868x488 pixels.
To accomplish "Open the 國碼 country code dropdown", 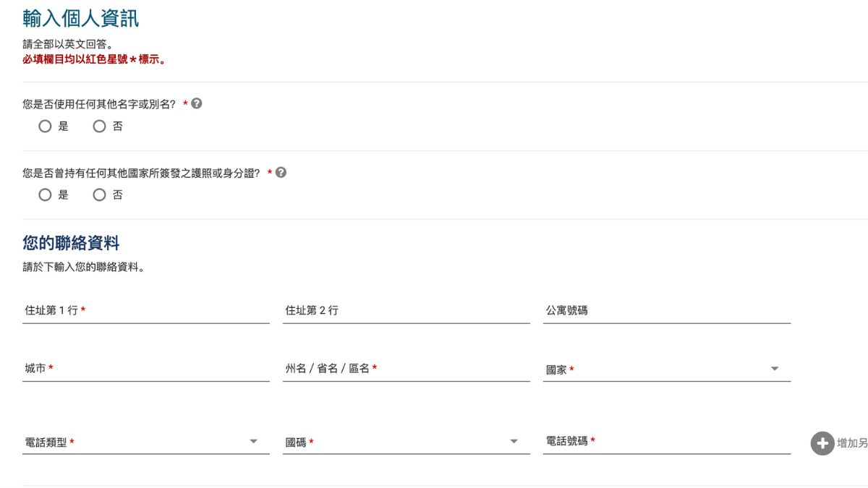I will (407, 442).
